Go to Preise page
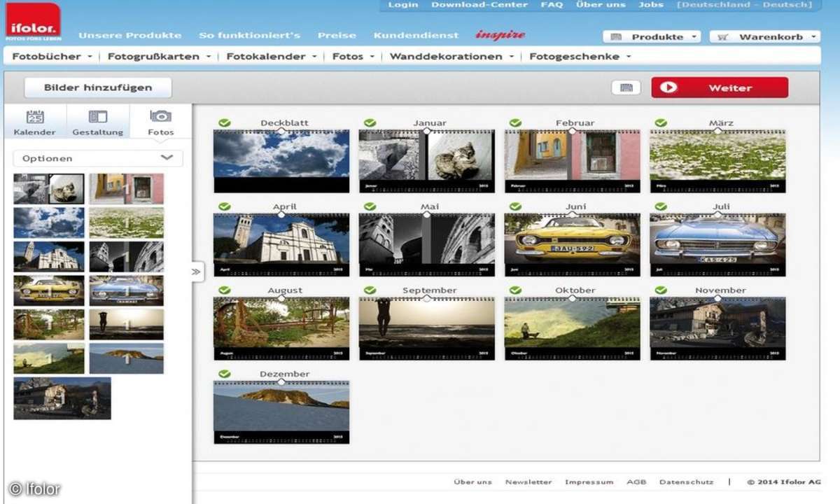This screenshot has width=840, height=504. tap(337, 35)
